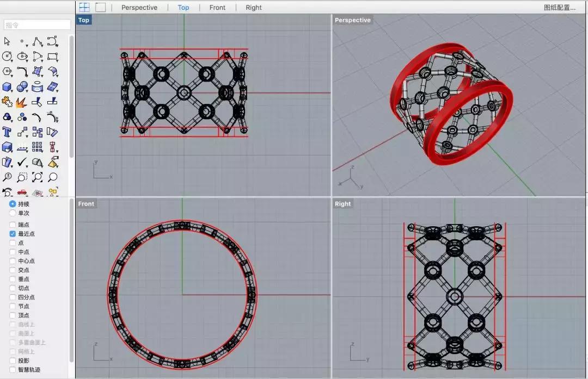Click the 图纸配置... button
588x379 pixels.
pyautogui.click(x=559, y=8)
